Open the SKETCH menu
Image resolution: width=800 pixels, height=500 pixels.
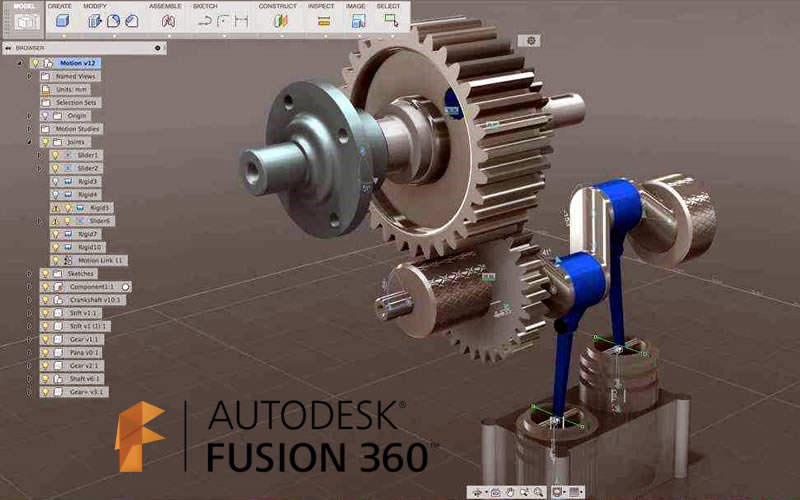[205, 6]
